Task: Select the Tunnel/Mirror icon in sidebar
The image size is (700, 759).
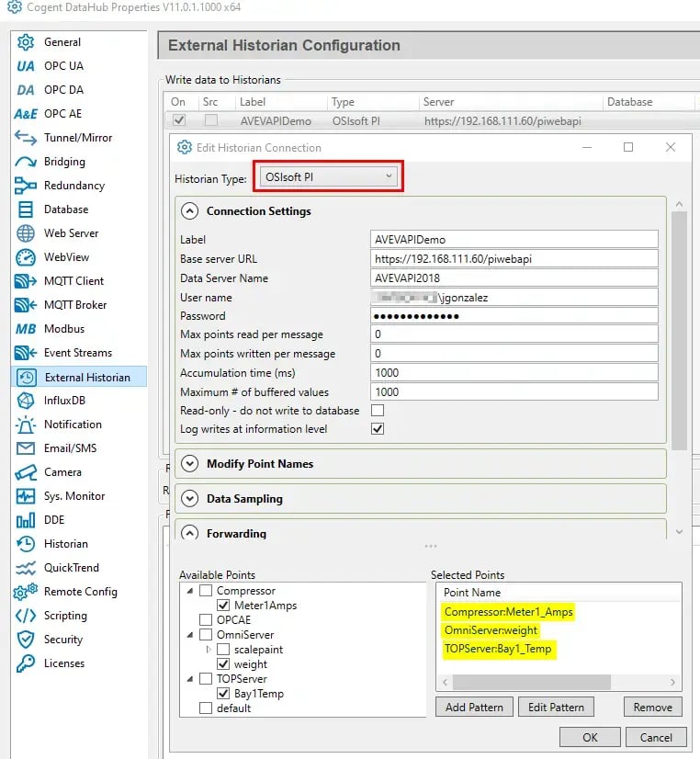Action: click(x=26, y=138)
